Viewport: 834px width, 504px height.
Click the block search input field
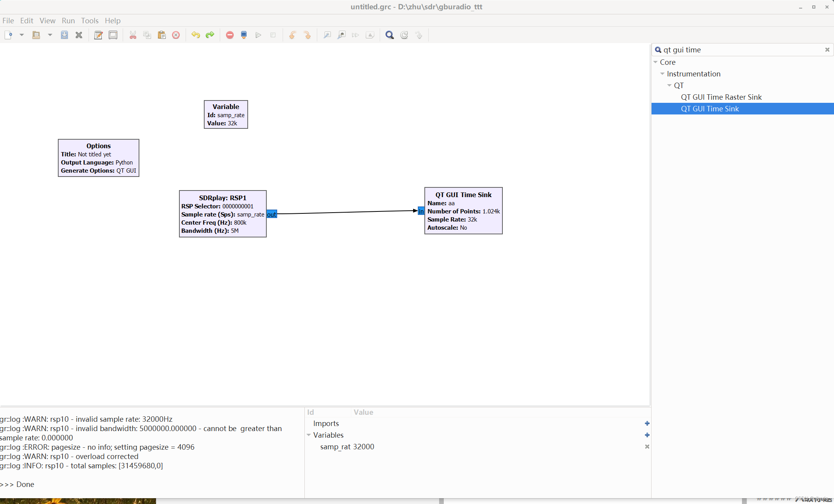click(x=738, y=50)
